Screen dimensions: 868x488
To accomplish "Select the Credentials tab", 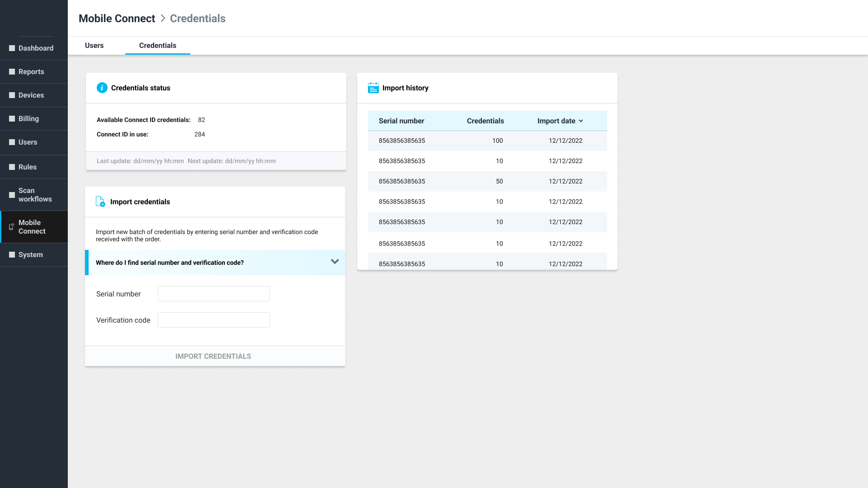I will click(157, 46).
